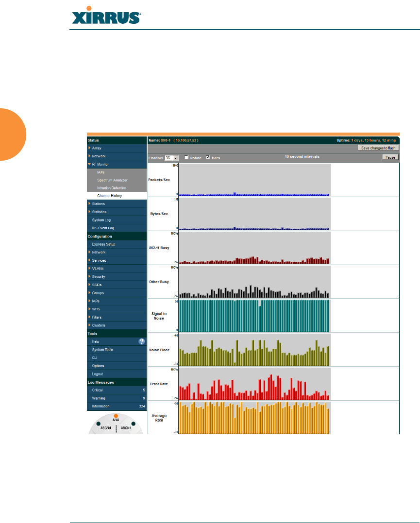The width and height of the screenshot is (420, 523).
Task: Expand the WDS configuration section
Action: 117,309
